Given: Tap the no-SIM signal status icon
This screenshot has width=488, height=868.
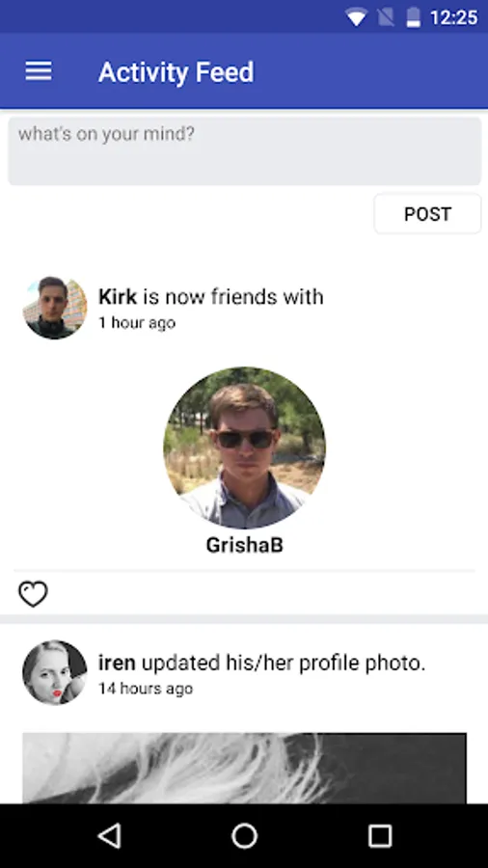Looking at the screenshot, I should click(386, 17).
